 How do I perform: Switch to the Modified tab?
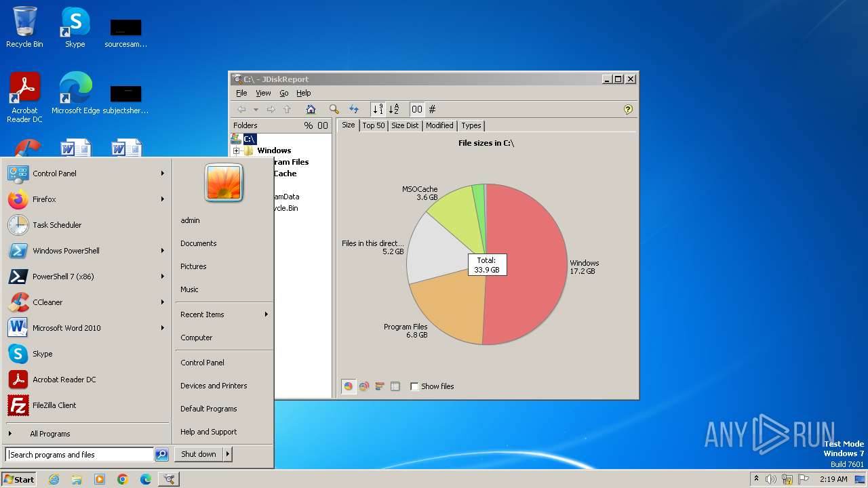click(x=439, y=125)
